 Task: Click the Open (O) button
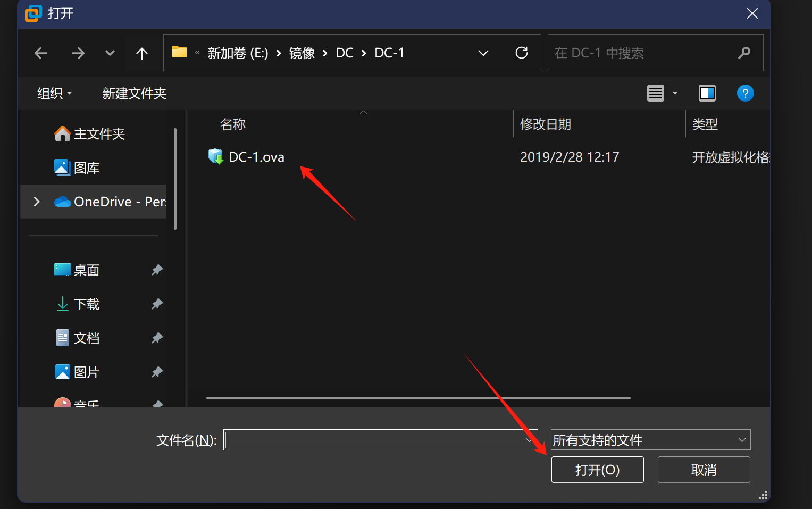pos(597,470)
